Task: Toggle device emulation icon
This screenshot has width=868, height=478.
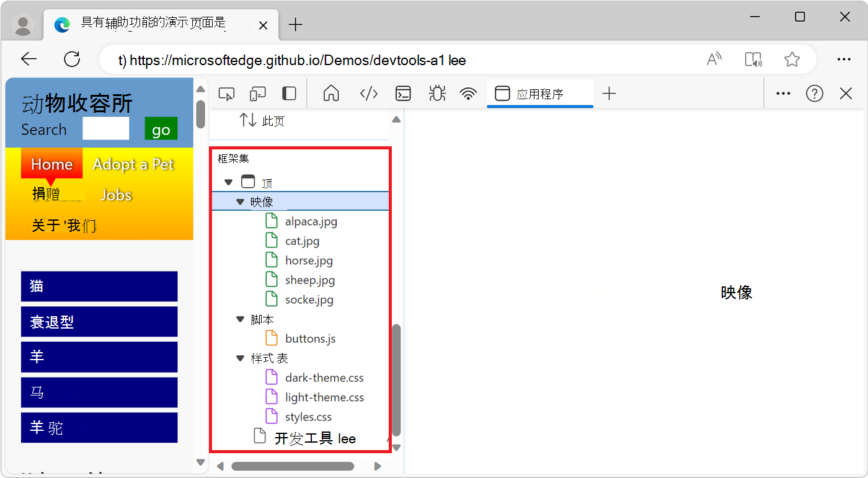Action: pos(258,94)
